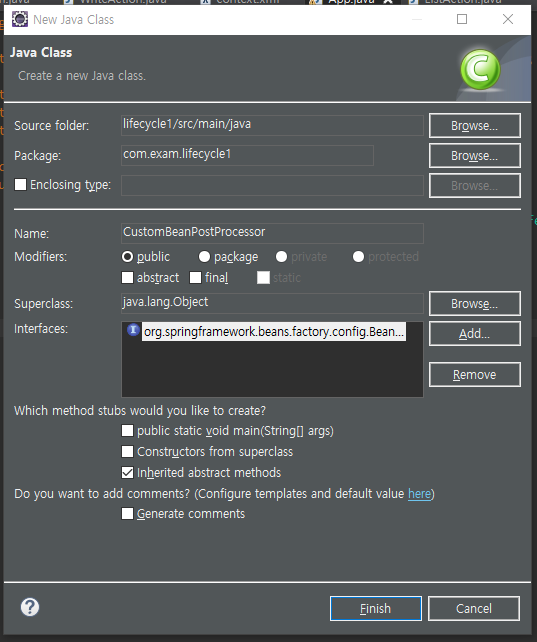Uncheck Inherited abstract methods
This screenshot has width=537, height=642.
coord(127,472)
